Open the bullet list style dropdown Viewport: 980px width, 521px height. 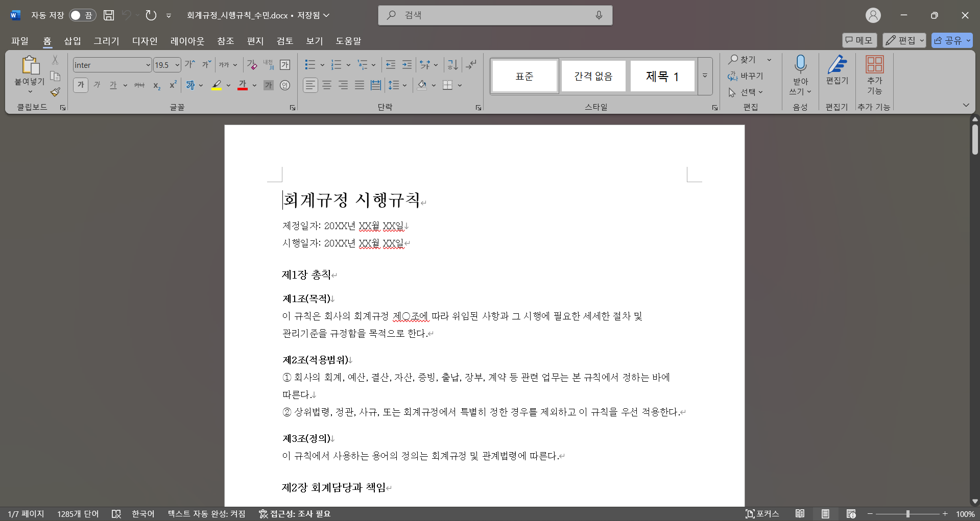click(322, 65)
